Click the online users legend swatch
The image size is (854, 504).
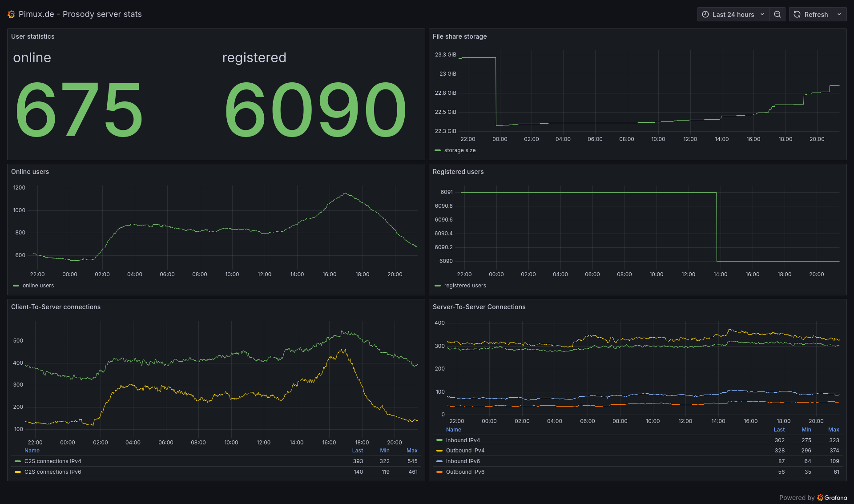coord(16,286)
